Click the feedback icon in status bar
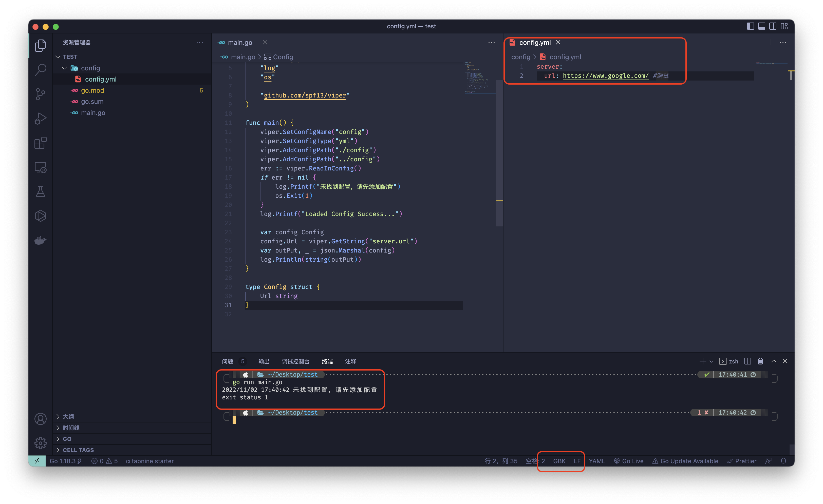Screen dimensions: 823x504 click(768, 461)
